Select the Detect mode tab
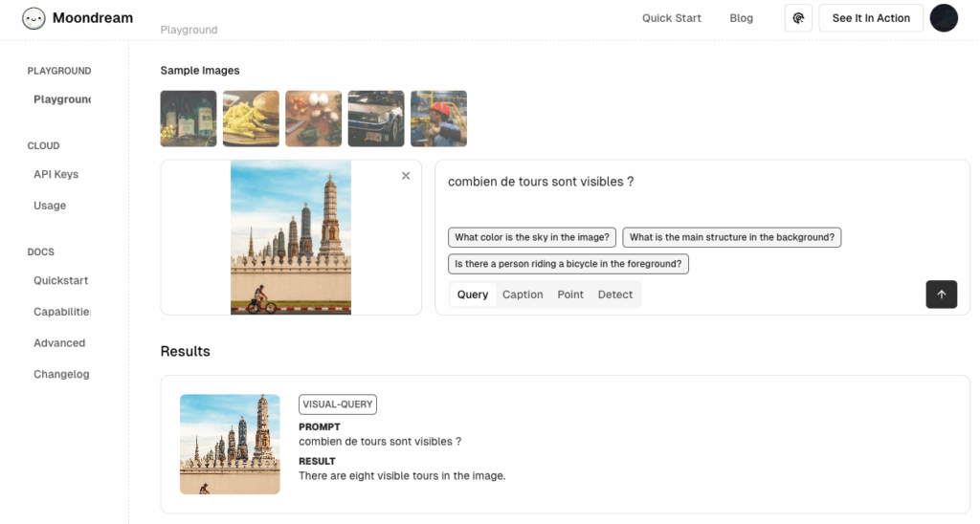Viewport: 980px width, 524px height. coord(615,295)
